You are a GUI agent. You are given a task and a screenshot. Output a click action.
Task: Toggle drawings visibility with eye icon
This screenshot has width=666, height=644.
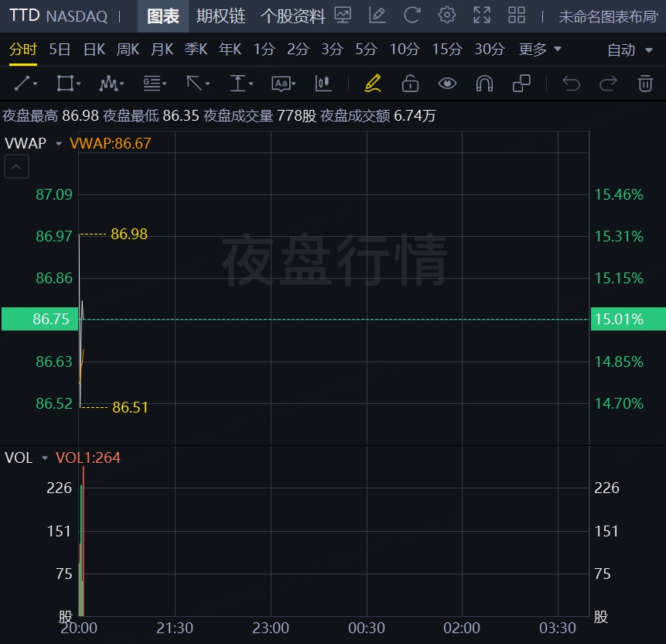447,84
